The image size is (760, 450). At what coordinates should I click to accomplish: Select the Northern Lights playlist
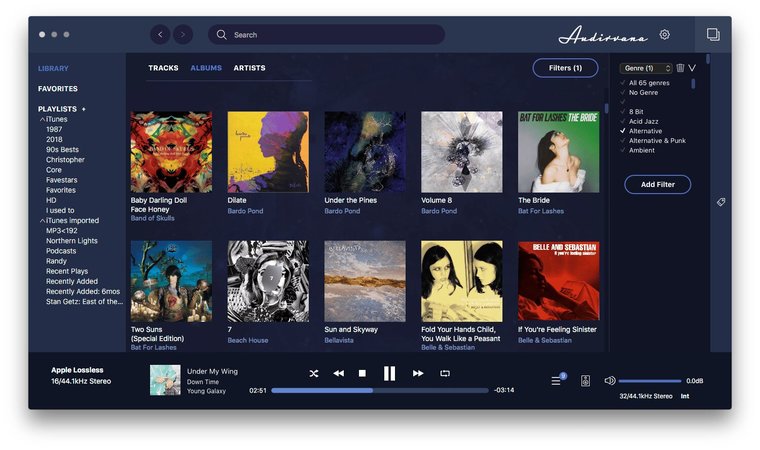click(x=72, y=241)
